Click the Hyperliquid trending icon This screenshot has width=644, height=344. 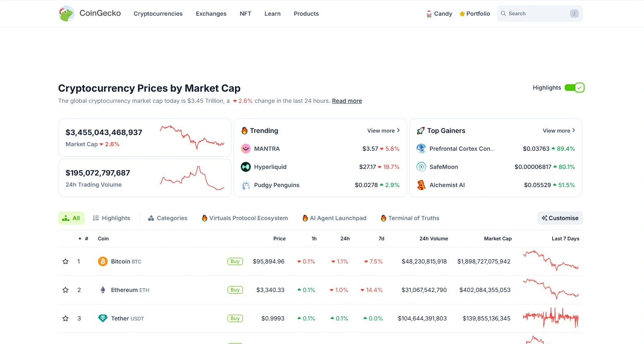tap(246, 167)
